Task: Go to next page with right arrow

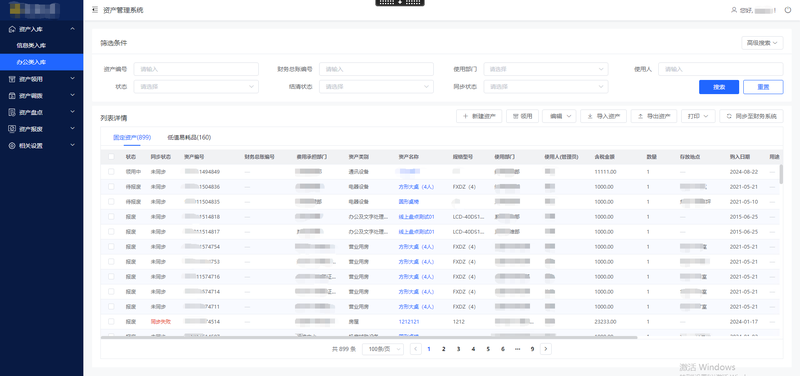Action: (546, 349)
